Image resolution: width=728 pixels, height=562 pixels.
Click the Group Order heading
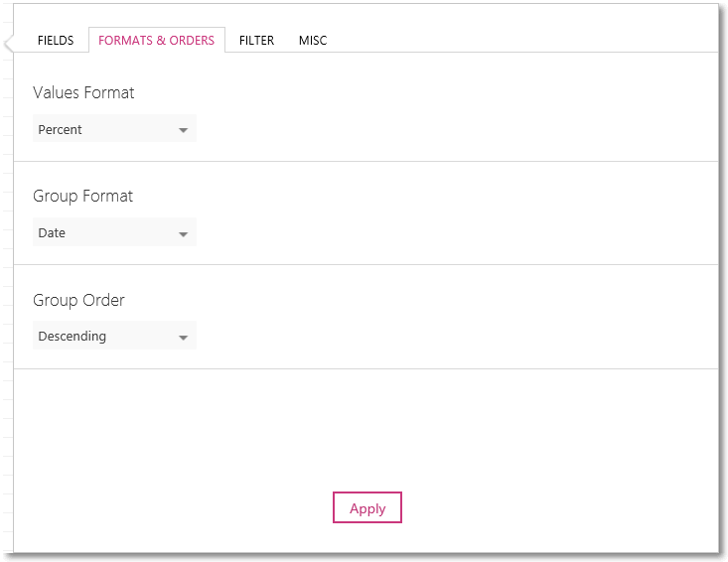(78, 300)
